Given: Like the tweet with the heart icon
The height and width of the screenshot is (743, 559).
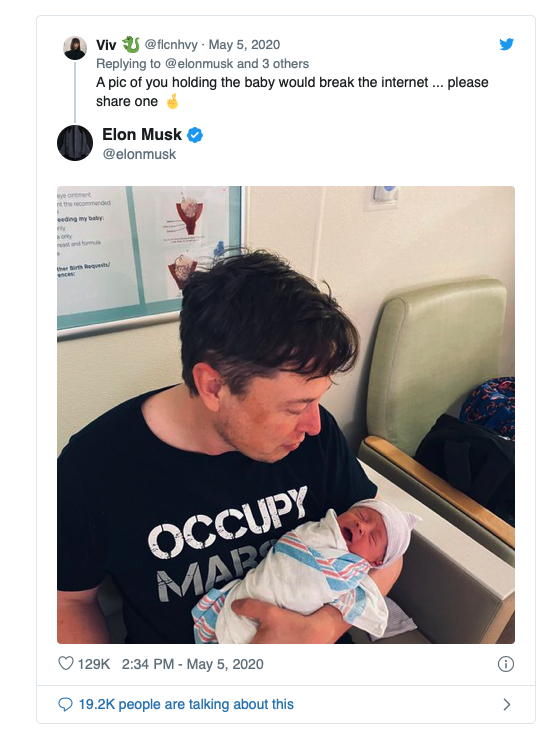Looking at the screenshot, I should click(x=66, y=663).
